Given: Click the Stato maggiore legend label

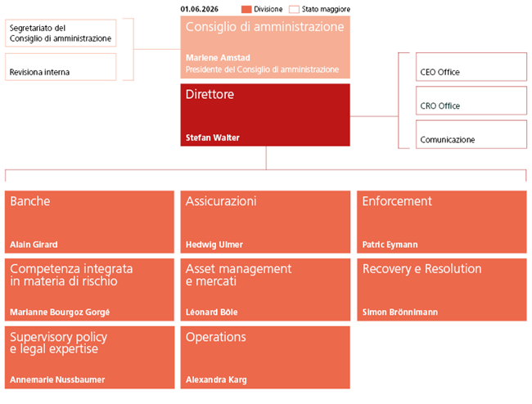Looking at the screenshot, I should [x=326, y=10].
